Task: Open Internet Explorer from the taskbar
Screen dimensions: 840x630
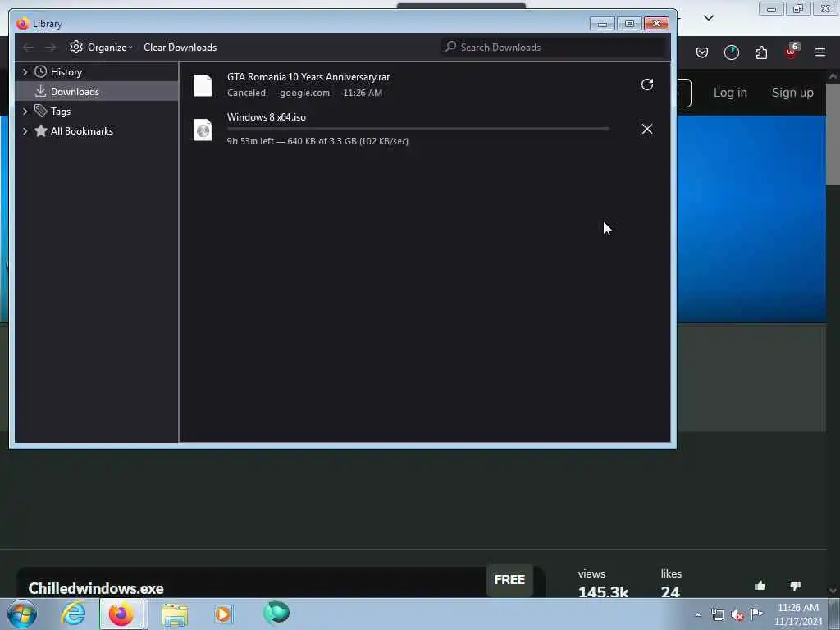Action: [x=73, y=614]
